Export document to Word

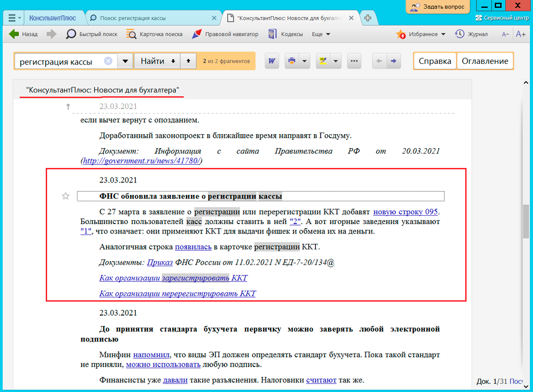point(272,61)
